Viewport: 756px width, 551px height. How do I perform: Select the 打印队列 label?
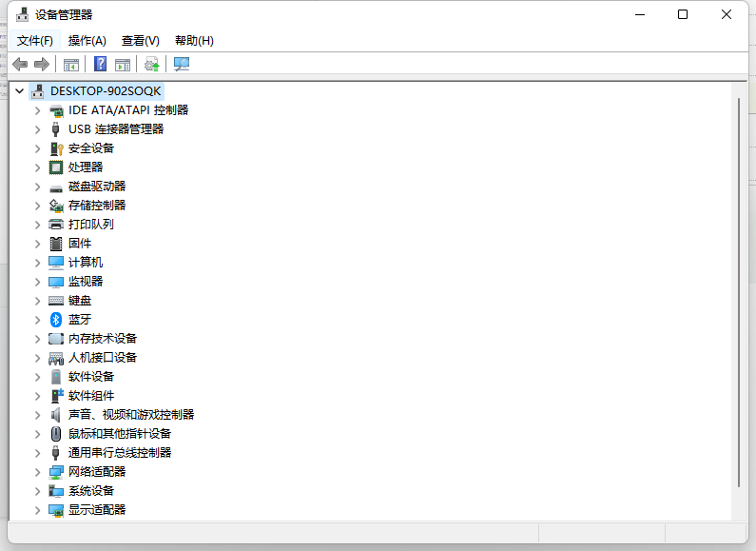(x=91, y=225)
